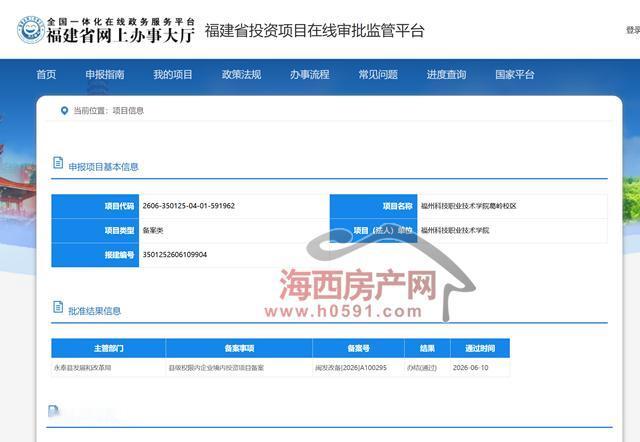Open 政策法规 navigation item
Screen dimensions: 640x442
point(241,74)
